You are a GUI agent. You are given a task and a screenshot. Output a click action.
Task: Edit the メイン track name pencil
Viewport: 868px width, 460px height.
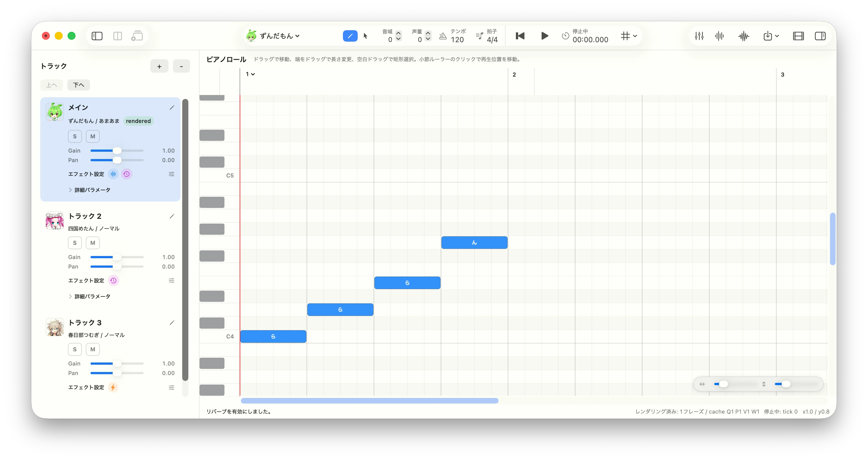coord(172,108)
